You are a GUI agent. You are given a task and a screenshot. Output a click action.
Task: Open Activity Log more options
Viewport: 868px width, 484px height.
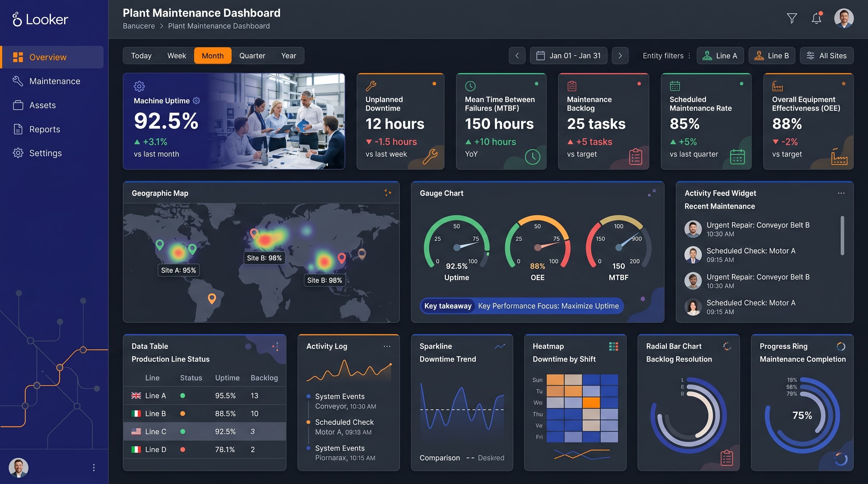click(387, 346)
